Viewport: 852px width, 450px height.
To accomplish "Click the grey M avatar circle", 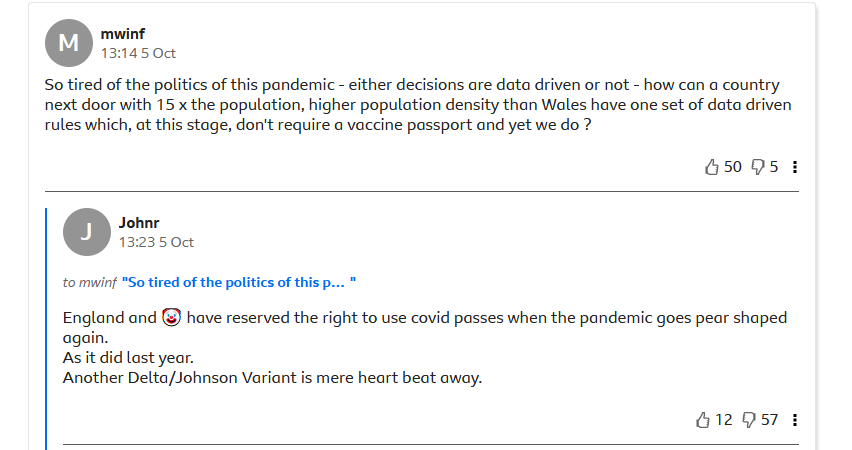I will coord(69,43).
